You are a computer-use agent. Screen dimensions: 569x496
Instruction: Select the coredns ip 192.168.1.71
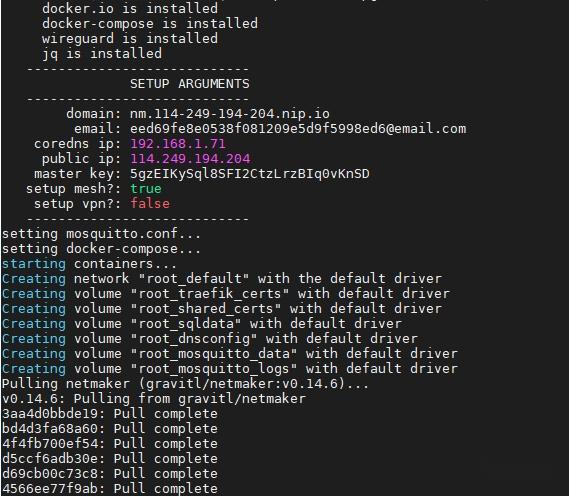[178, 144]
